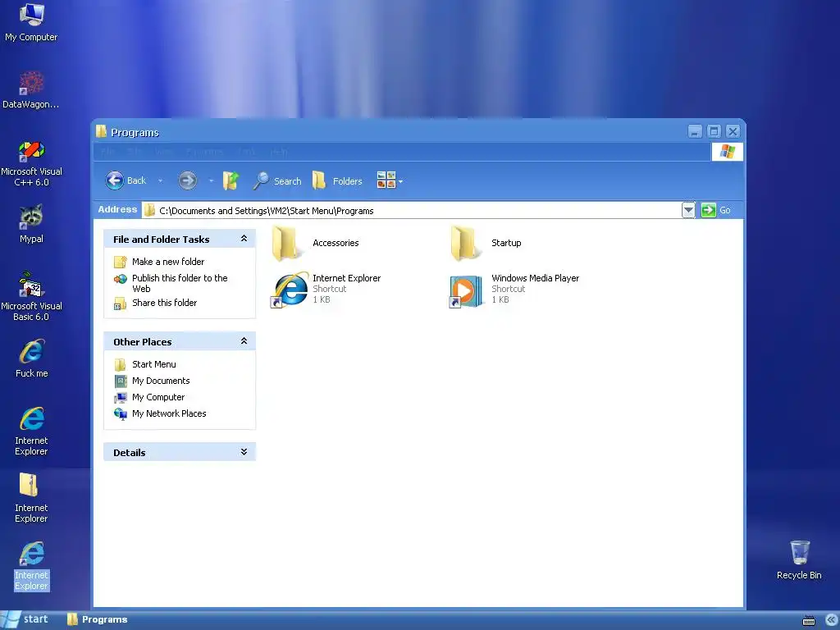Click the green Go button
This screenshot has width=840, height=630.
pyautogui.click(x=716, y=210)
